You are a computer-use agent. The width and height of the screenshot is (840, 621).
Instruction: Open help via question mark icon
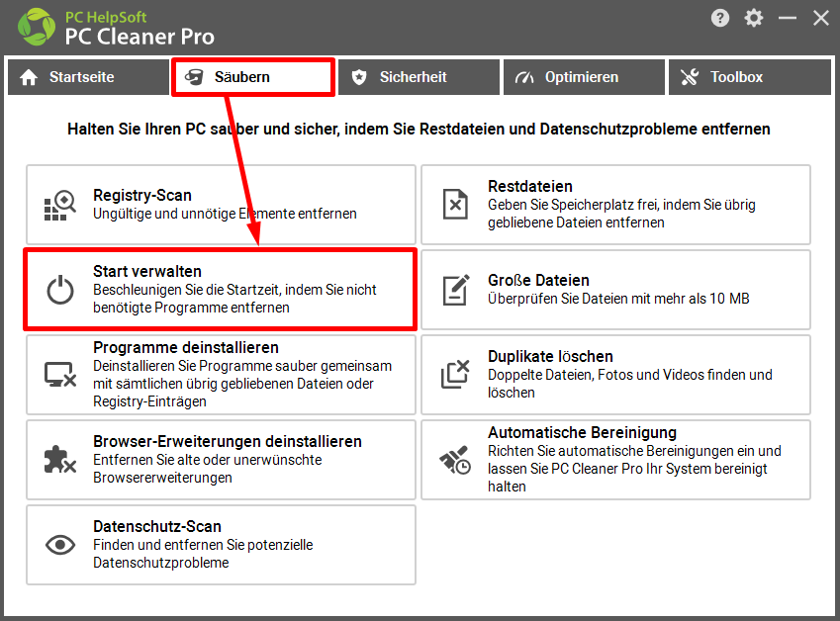coord(720,18)
